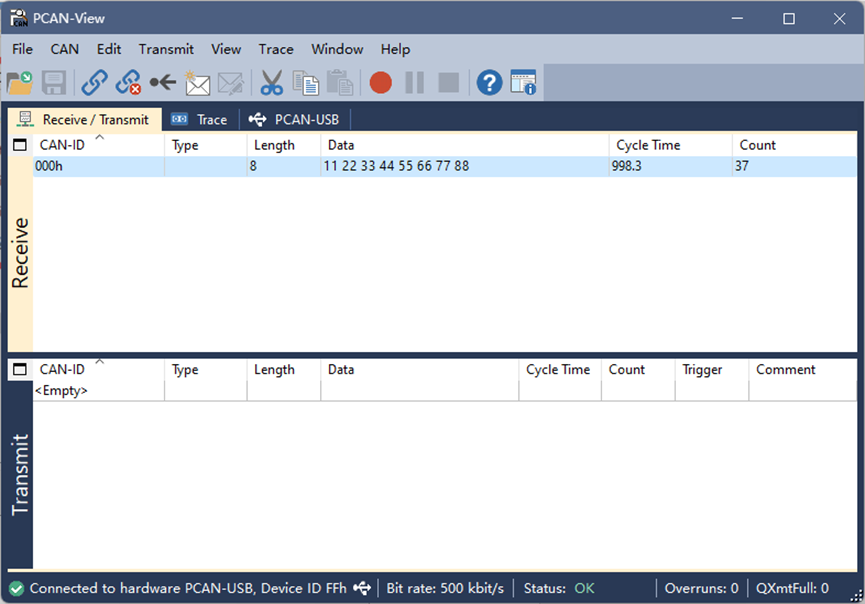Viewport: 865px width, 604px height.
Task: Click the Transmit Cycle Time column header
Action: pyautogui.click(x=560, y=370)
